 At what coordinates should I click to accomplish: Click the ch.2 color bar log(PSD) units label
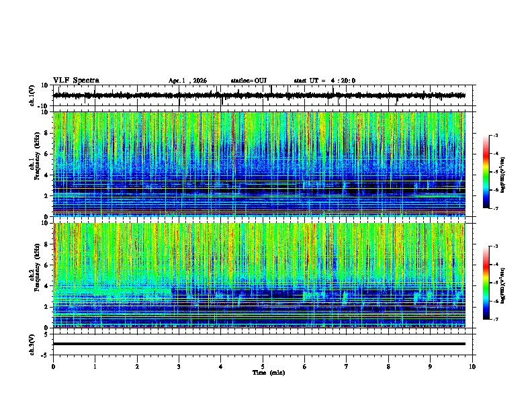[x=503, y=286]
